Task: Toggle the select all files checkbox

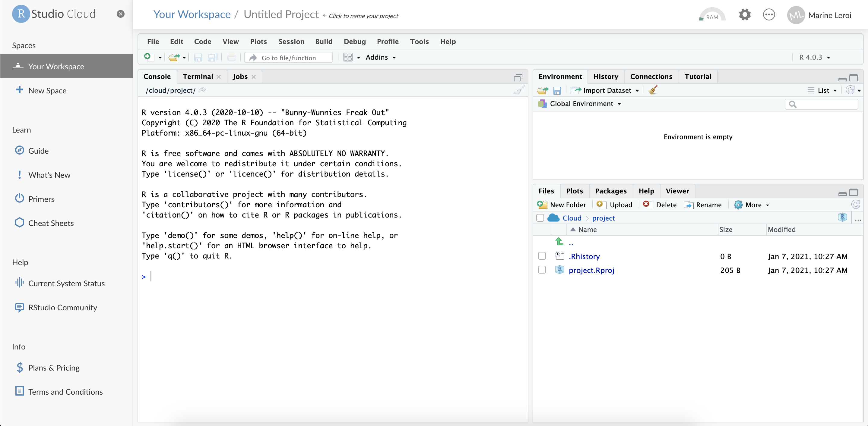Action: [540, 218]
